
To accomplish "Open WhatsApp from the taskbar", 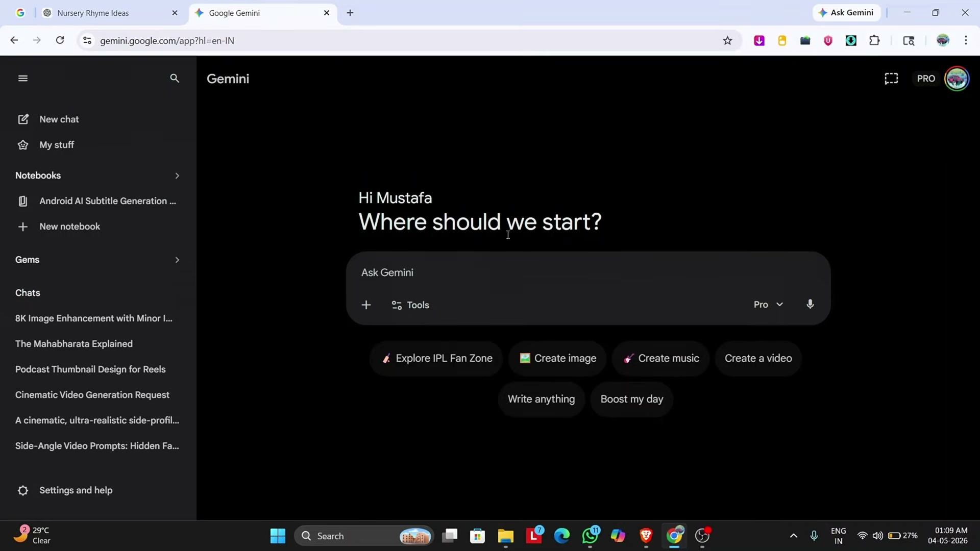I will pos(590,536).
